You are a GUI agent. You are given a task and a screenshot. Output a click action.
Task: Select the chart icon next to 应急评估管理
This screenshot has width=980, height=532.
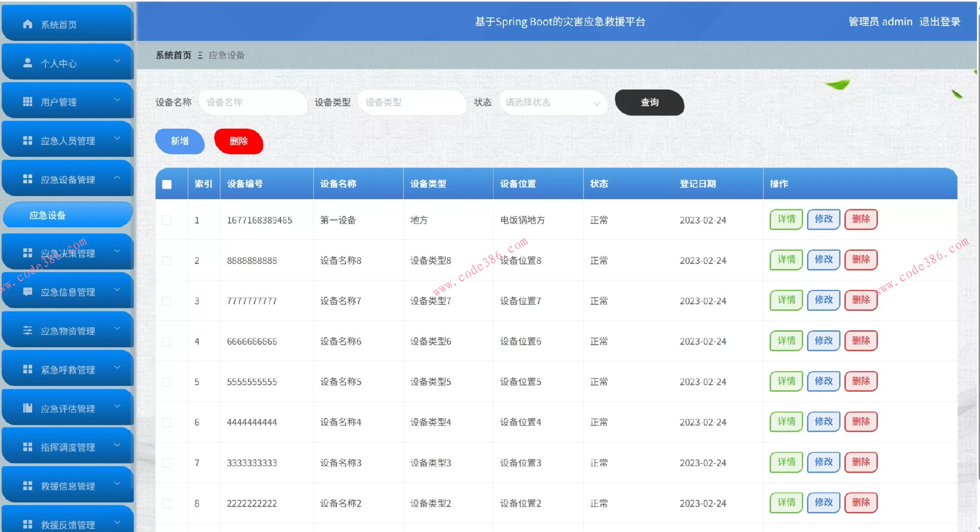coord(27,408)
